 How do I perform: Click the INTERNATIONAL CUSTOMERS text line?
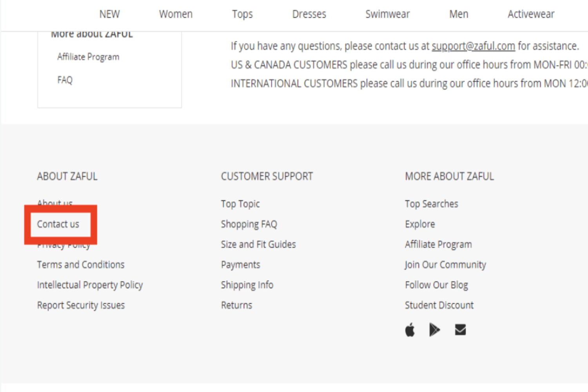[x=409, y=83]
